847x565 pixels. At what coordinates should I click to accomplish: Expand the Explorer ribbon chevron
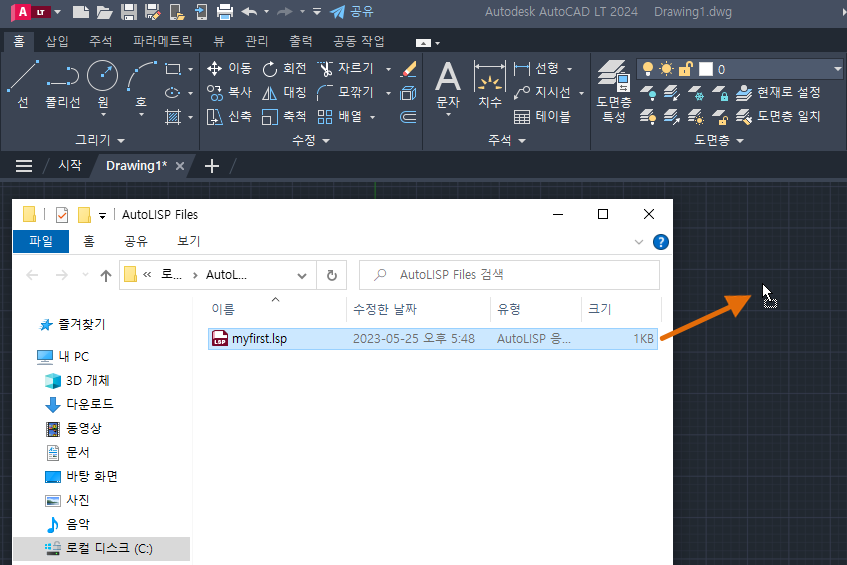coord(639,242)
